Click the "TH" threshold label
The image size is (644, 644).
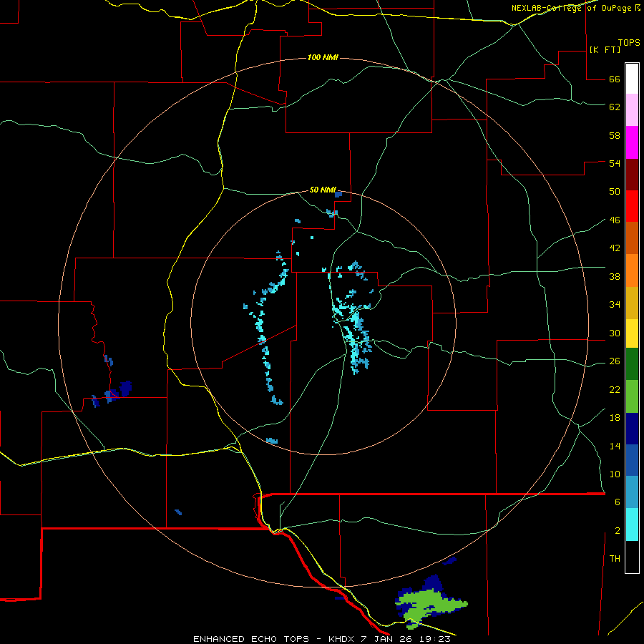(615, 559)
